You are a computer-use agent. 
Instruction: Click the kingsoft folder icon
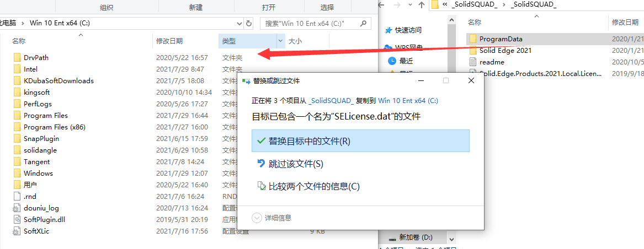tap(17, 93)
